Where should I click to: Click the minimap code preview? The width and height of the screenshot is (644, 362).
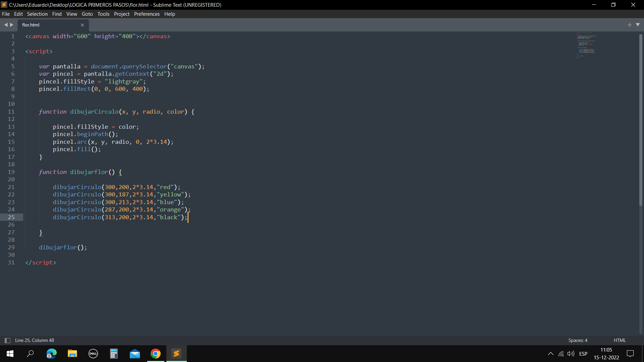(x=586, y=45)
